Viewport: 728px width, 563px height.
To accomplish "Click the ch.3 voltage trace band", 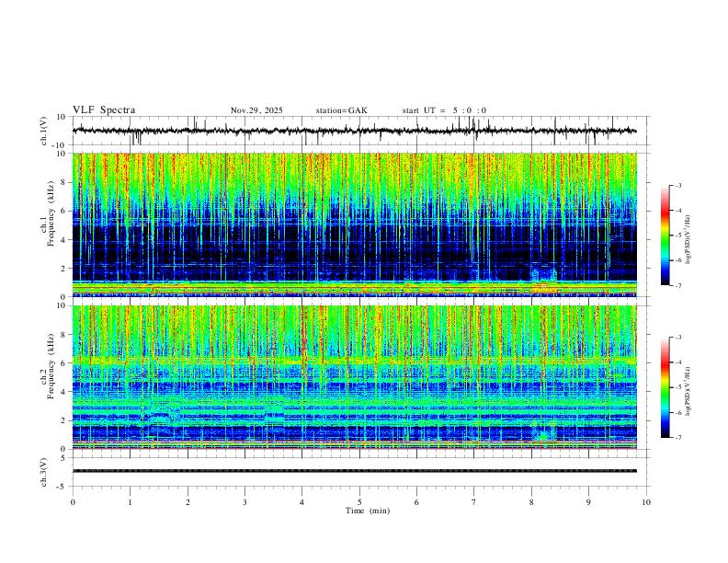I will tap(354, 471).
